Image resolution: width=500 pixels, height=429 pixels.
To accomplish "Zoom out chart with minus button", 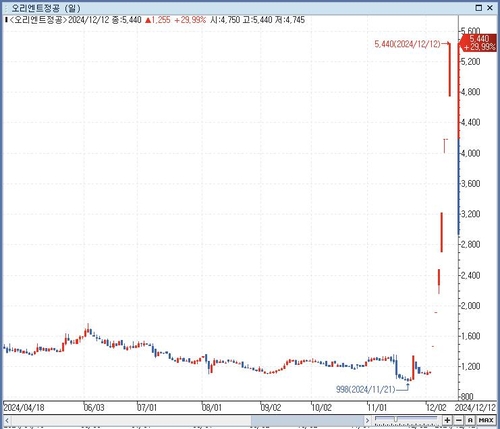I will pyautogui.click(x=459, y=420).
